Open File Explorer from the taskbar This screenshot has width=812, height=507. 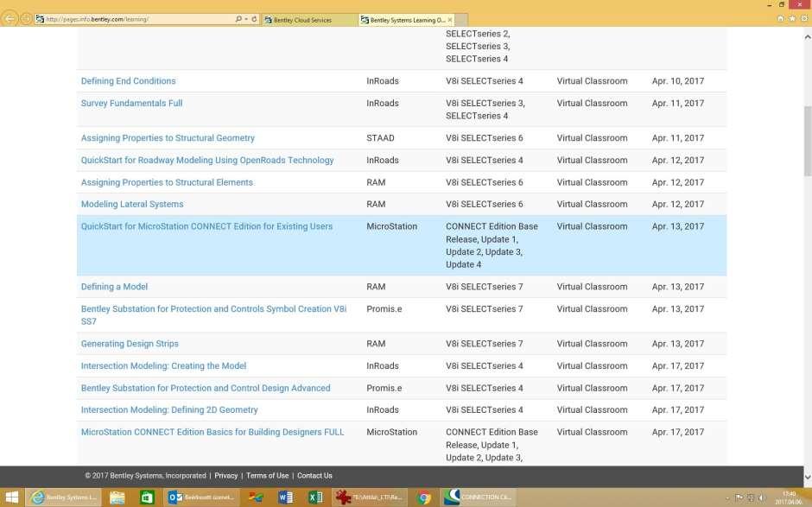tap(117, 497)
